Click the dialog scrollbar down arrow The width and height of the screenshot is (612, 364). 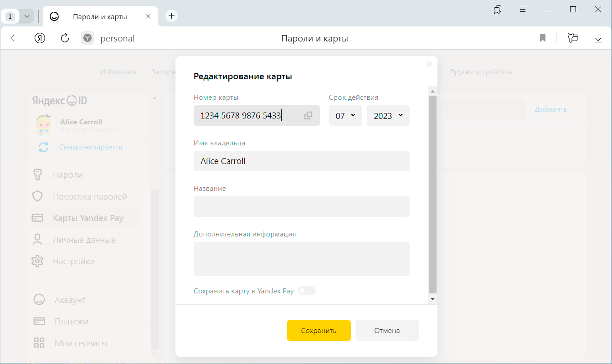pos(432,299)
